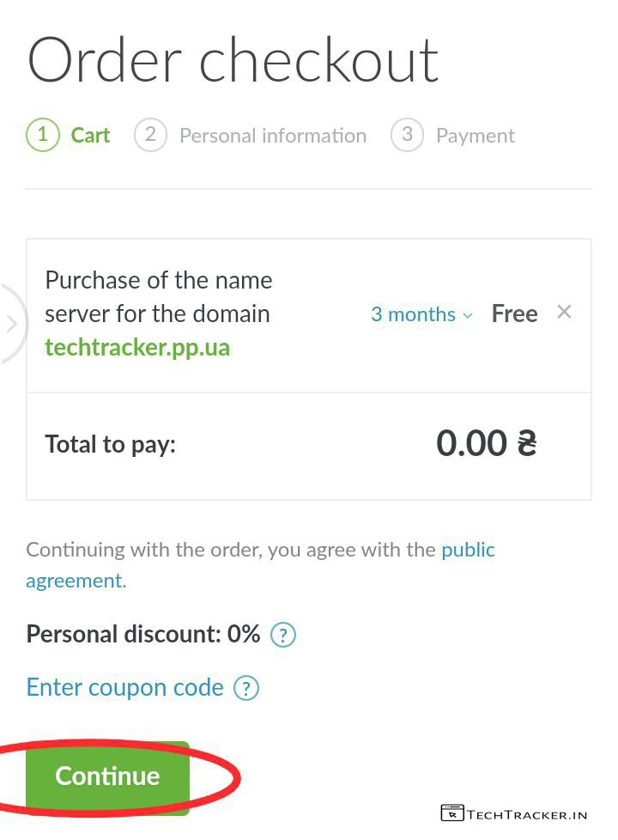Click the step 3 circle icon
The width and height of the screenshot is (618, 840).
click(407, 135)
